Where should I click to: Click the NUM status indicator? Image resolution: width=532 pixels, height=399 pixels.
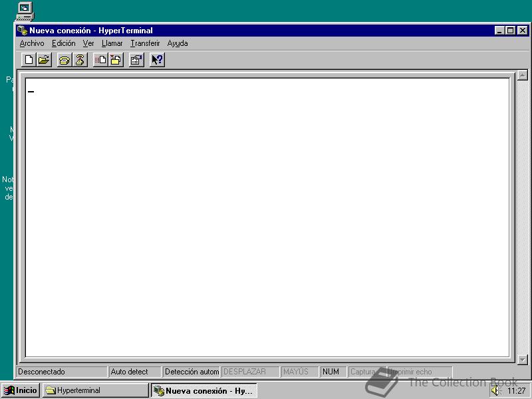333,372
